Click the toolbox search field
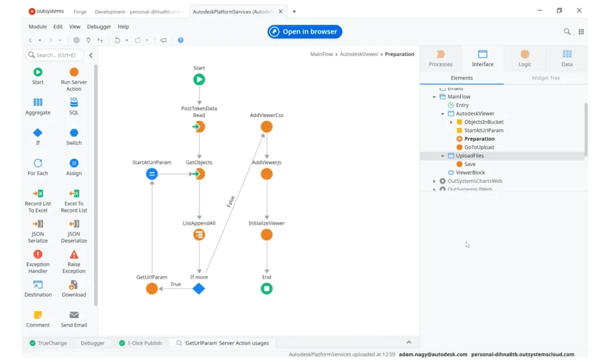This screenshot has height=364, width=604. coord(56,54)
